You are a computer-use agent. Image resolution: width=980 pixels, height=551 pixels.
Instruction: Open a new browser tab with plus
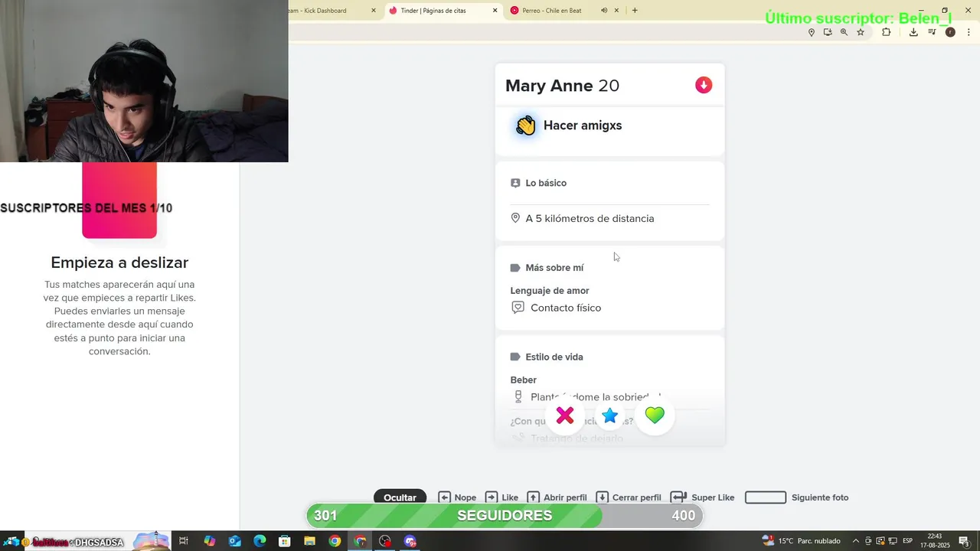click(x=635, y=11)
